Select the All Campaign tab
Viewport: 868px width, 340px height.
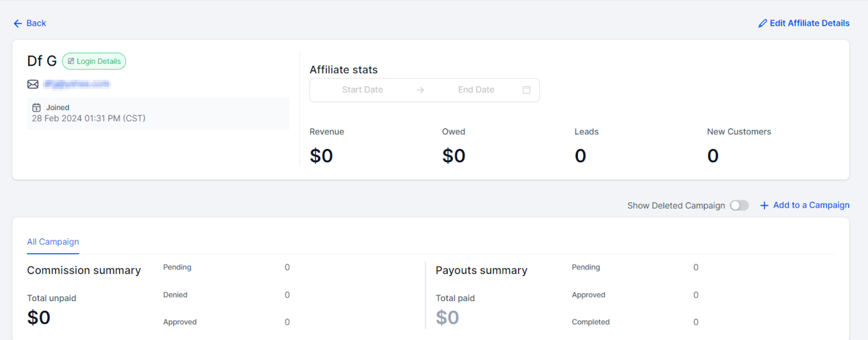tap(53, 242)
